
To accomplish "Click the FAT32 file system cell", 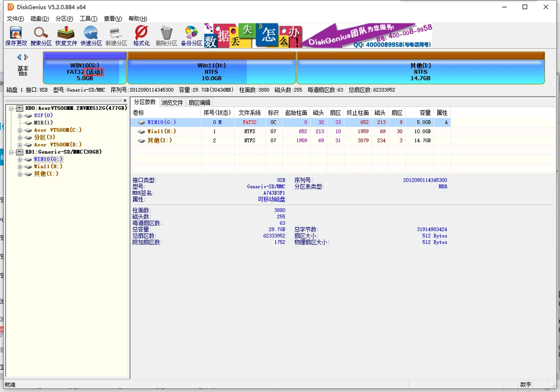I will pyautogui.click(x=249, y=123).
